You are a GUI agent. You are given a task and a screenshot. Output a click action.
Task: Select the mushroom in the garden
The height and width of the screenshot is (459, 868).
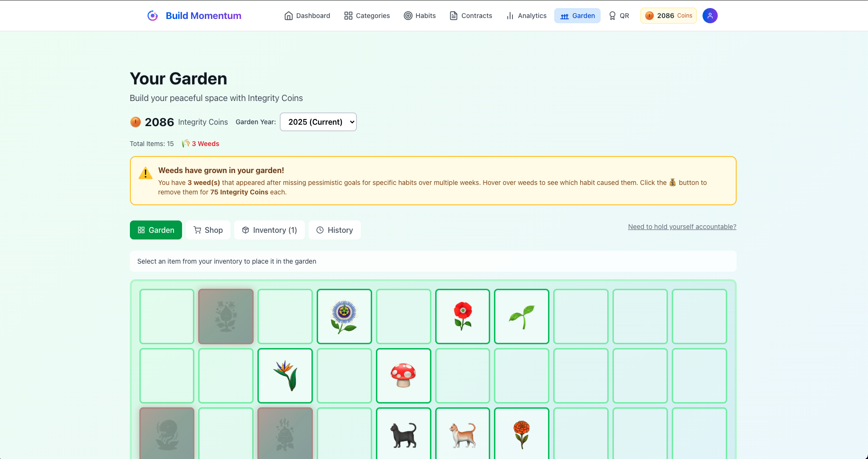tap(403, 376)
